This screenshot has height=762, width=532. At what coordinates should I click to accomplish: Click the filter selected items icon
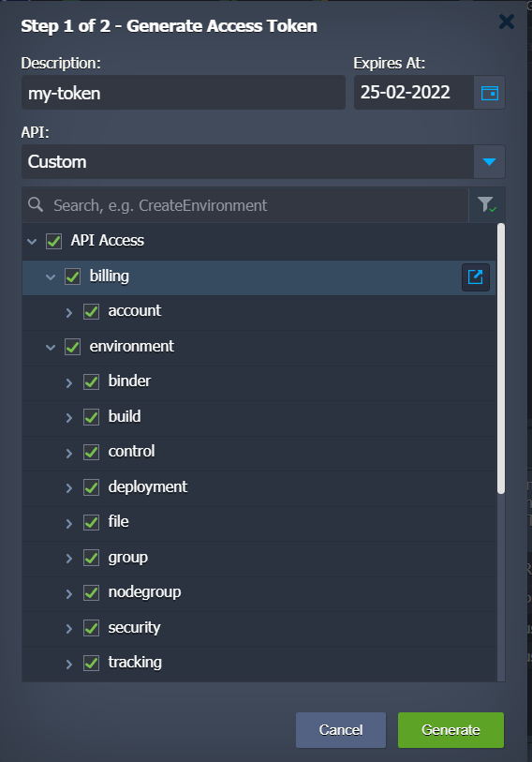[487, 205]
